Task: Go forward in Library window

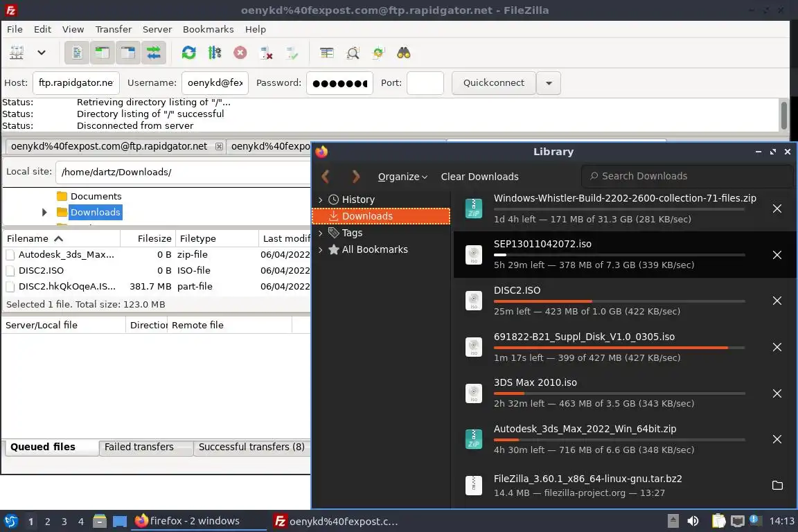Action: pyautogui.click(x=356, y=177)
